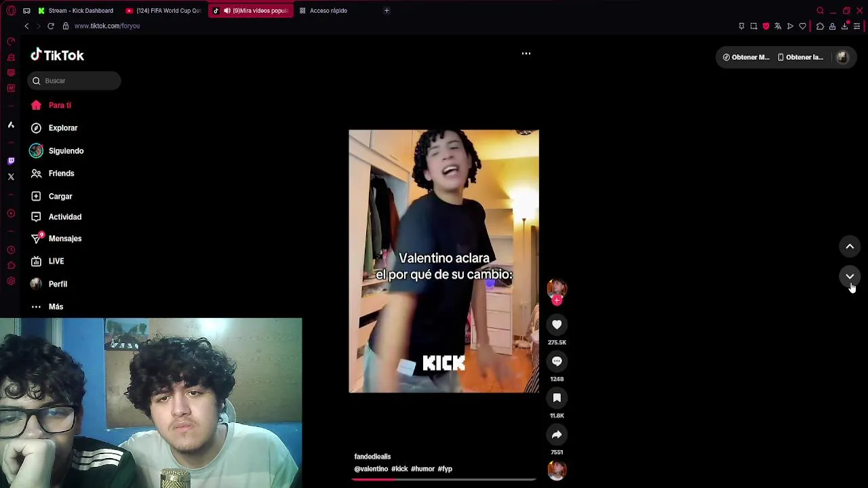Open the Friends page
The height and width of the screenshot is (488, 868).
(52, 174)
